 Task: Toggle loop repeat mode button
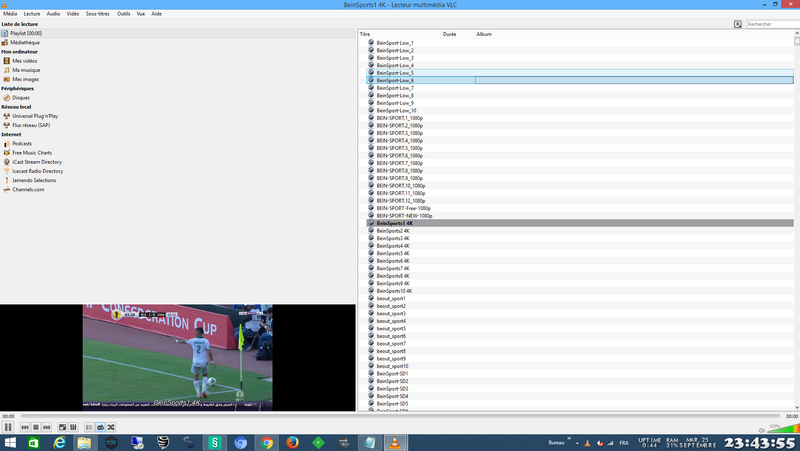click(101, 427)
